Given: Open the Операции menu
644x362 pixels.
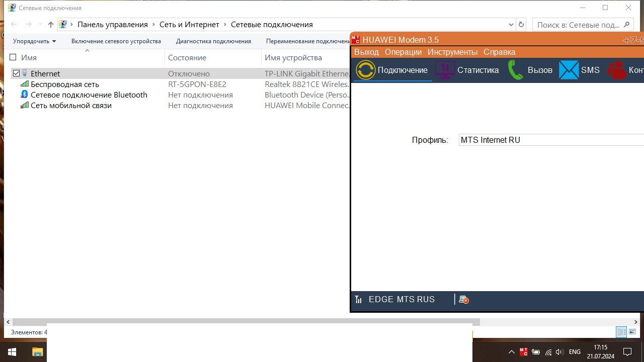Looking at the screenshot, I should pyautogui.click(x=403, y=52).
